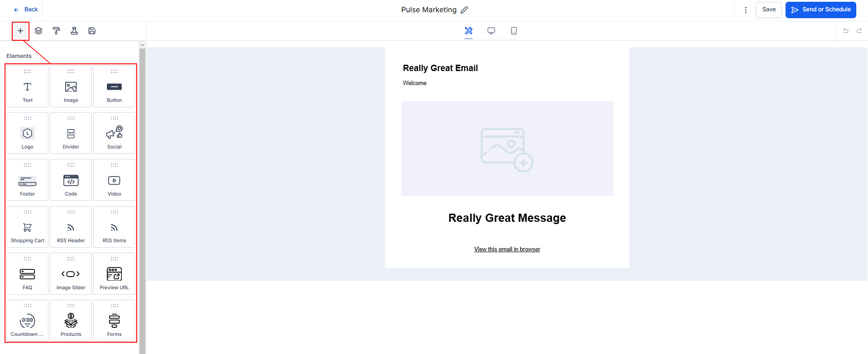Click the Really Great Email heading
Image resolution: width=868 pixels, height=354 pixels.
click(441, 68)
